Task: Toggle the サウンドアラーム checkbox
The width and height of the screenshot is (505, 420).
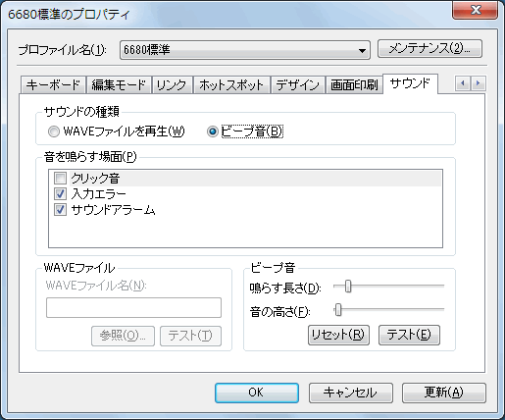Action: (60, 210)
